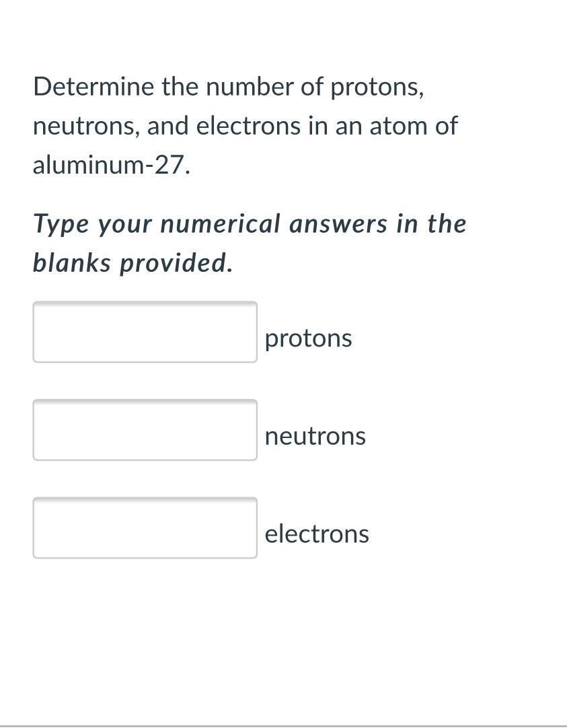Click the word 'Determine' in the question
The height and width of the screenshot is (728, 567).
(93, 87)
